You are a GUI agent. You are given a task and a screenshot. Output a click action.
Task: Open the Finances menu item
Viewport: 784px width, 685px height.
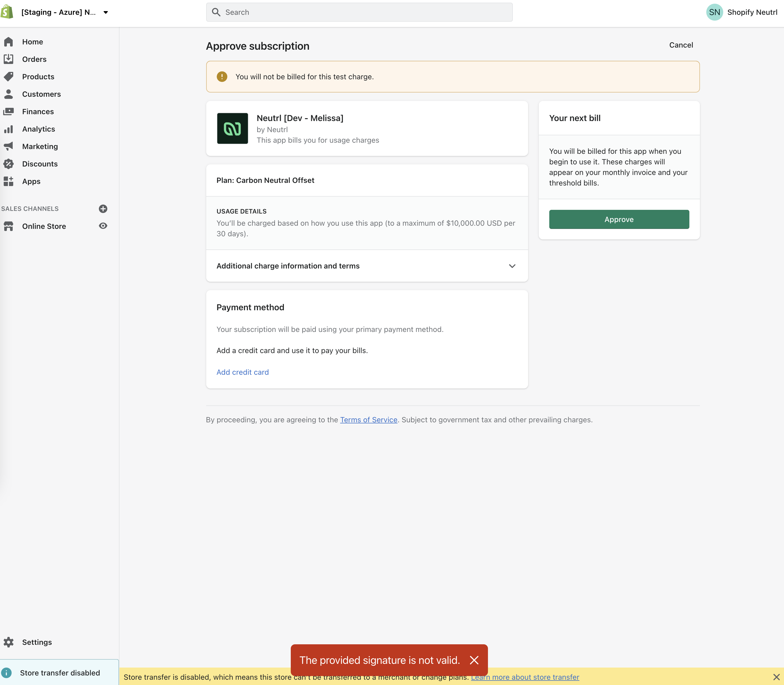[x=38, y=112]
